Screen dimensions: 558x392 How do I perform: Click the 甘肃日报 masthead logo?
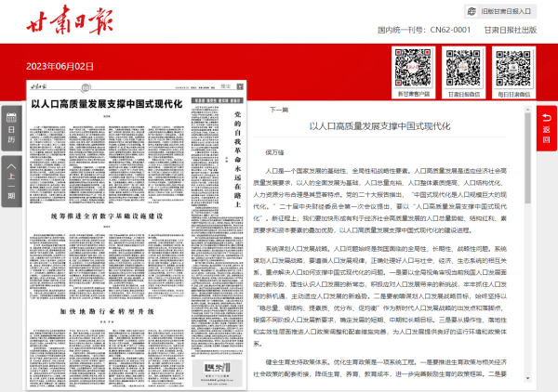70,20
